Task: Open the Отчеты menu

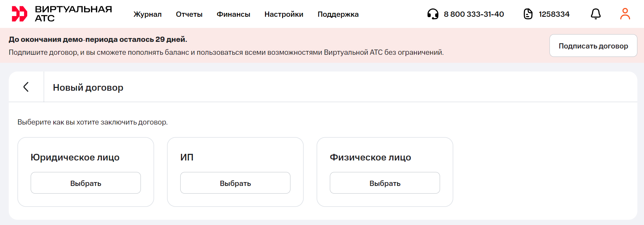Action: point(189,14)
